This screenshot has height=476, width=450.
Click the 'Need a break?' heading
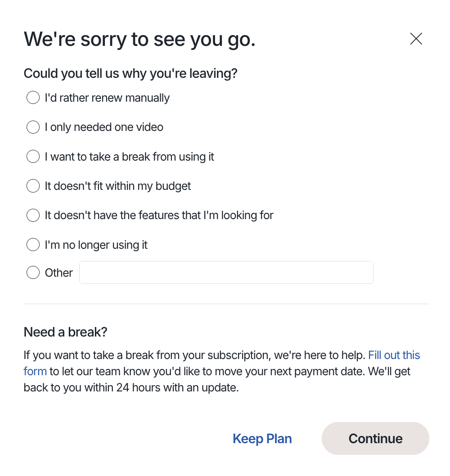click(65, 332)
